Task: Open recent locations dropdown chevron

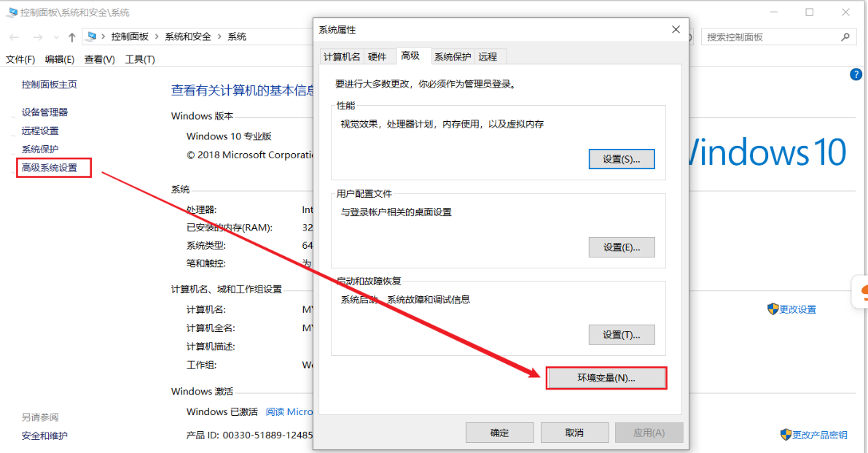Action: (x=56, y=37)
